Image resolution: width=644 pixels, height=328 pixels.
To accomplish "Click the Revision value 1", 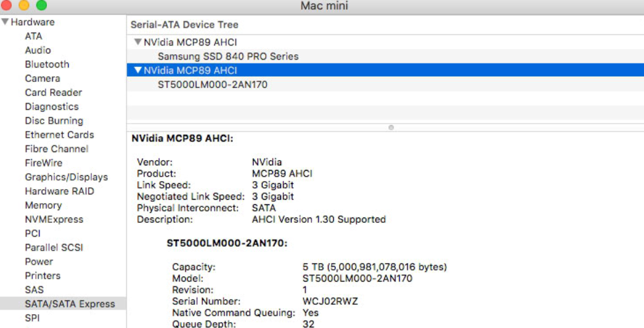I will tap(305, 290).
